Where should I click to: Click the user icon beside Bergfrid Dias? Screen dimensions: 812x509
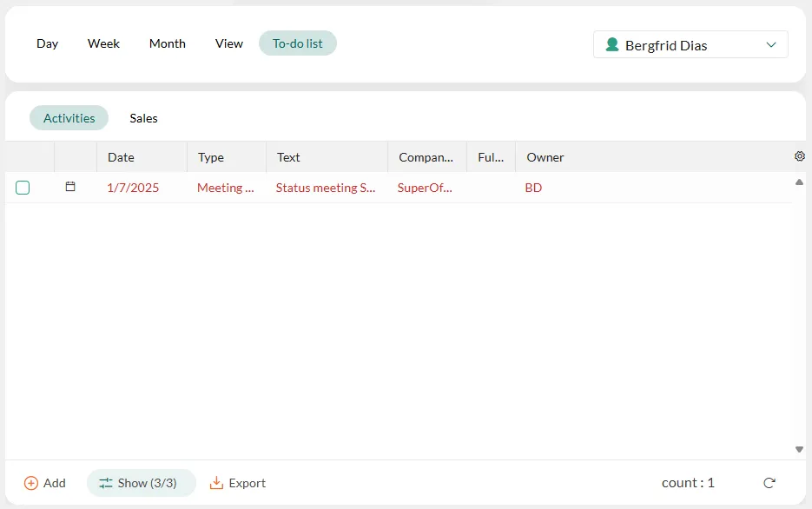612,45
